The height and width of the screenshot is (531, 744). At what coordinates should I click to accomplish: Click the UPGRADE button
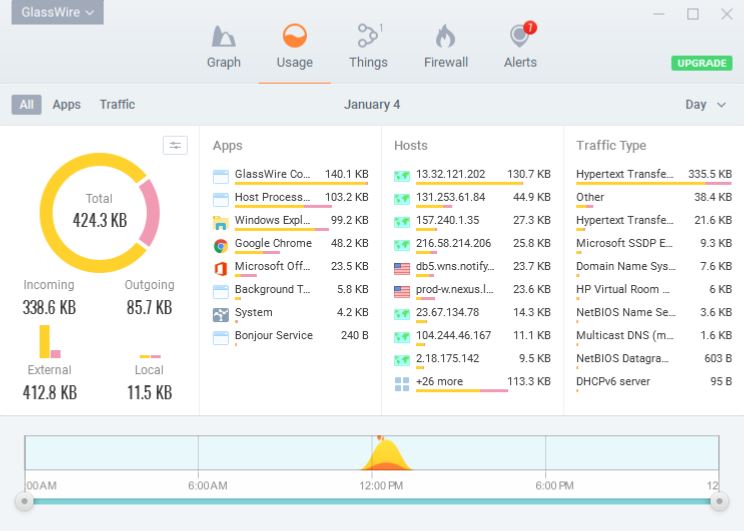[x=701, y=63]
